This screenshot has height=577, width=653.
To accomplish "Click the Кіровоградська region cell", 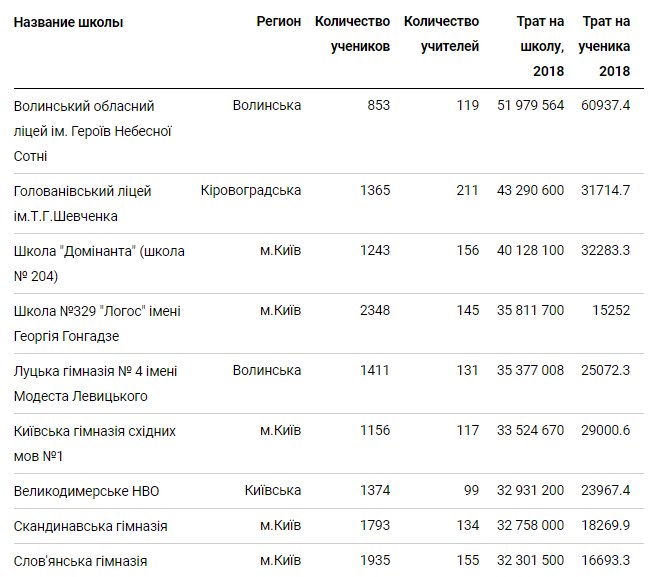I will 251,191.
